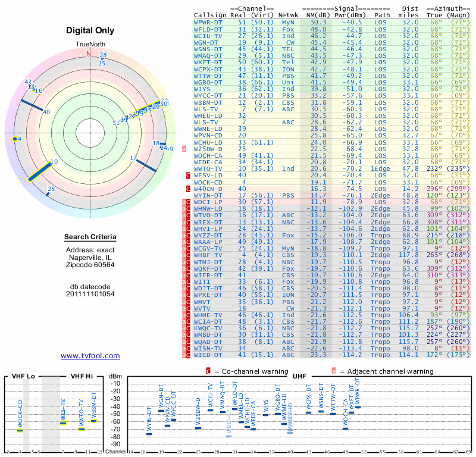The image size is (476, 457).
Task: Select the KWQC-TV callsign
Action: (208, 328)
